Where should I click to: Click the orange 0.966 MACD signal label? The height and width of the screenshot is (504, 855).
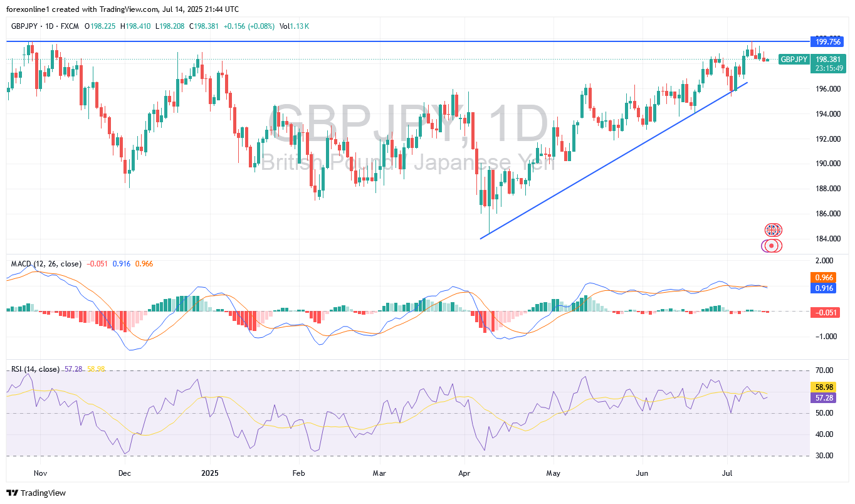point(824,277)
